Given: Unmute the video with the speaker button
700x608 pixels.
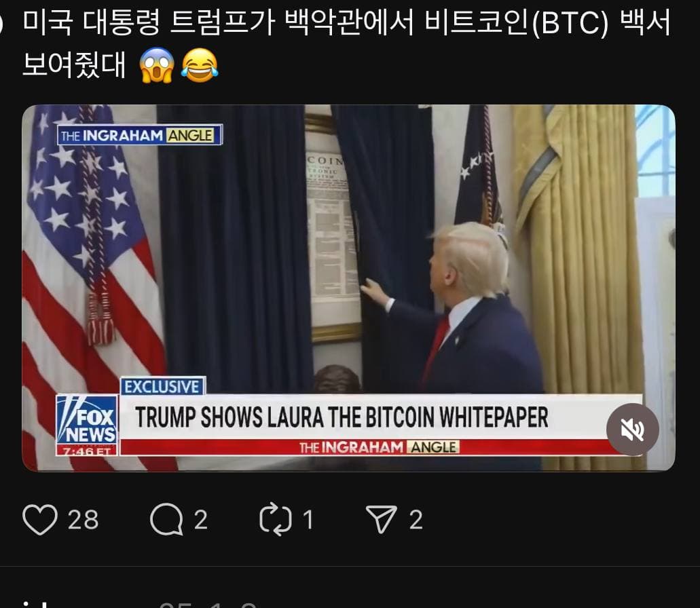Looking at the screenshot, I should point(632,430).
